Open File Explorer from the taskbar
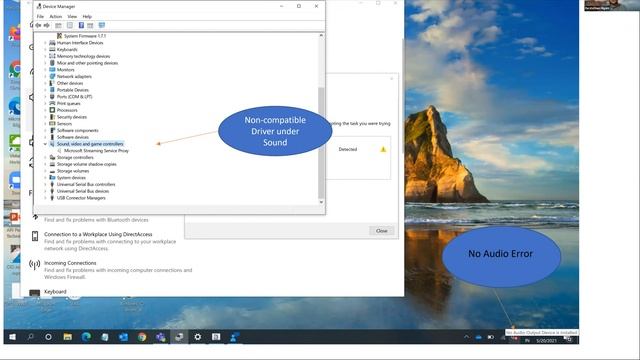The width and height of the screenshot is (640, 360). (68, 337)
